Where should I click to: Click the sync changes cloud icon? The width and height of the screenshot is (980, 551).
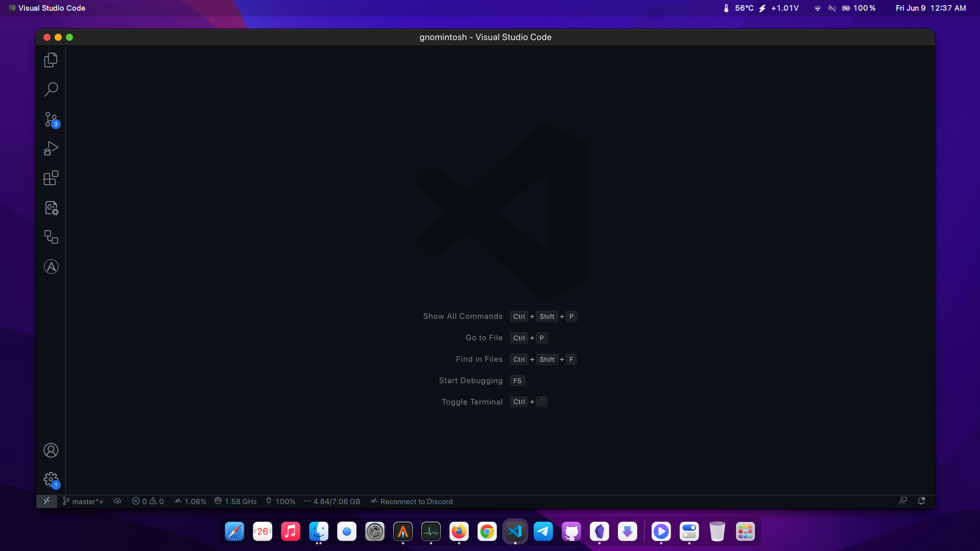pos(117,502)
